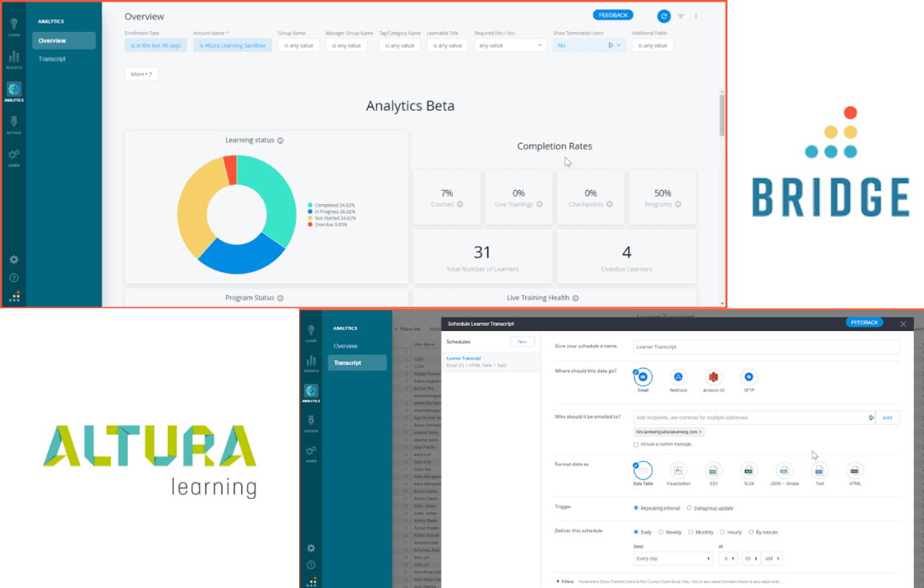This screenshot has height=588, width=924.
Task: Open the three-dot menu on the Overview header
Action: tap(696, 17)
